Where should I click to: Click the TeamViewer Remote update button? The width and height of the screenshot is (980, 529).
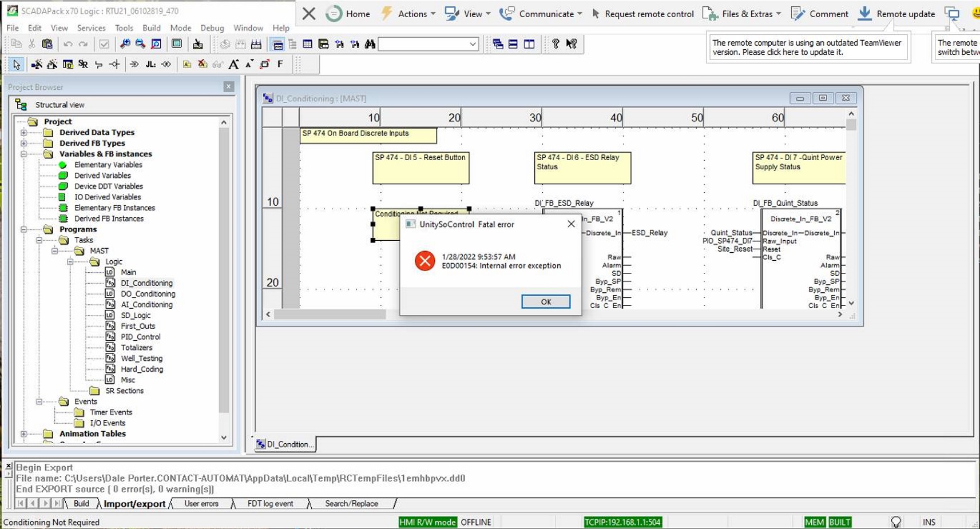[896, 14]
